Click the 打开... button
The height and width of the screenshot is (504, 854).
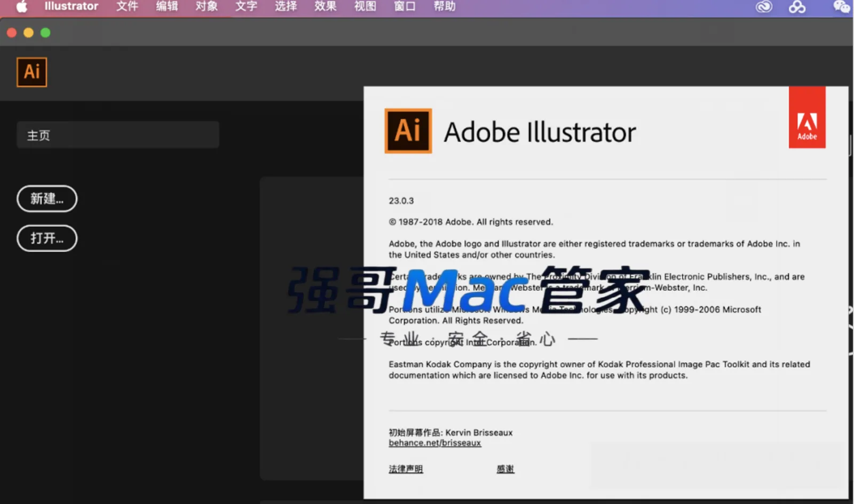[x=47, y=238]
